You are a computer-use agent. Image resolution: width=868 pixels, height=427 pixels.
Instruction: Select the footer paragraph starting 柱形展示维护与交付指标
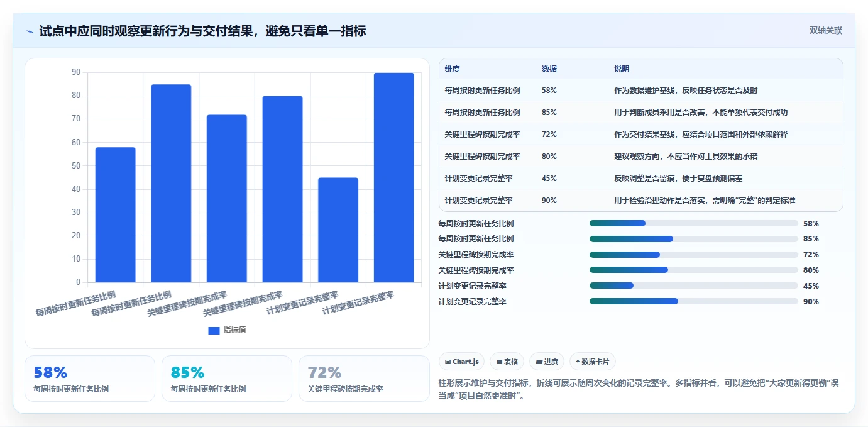(x=638, y=389)
